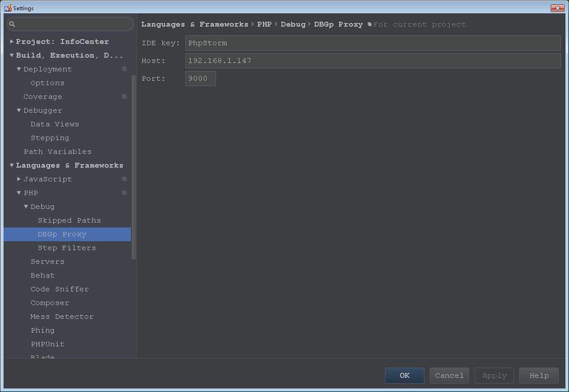Click 'Debug' in the breadcrumb path
This screenshot has height=392, width=569.
(x=293, y=24)
